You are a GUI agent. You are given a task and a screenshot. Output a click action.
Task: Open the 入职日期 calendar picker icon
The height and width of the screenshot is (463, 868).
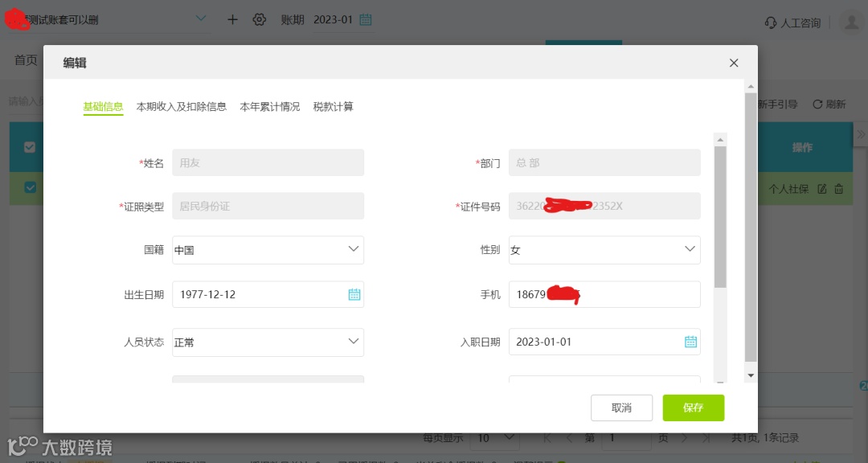(x=690, y=342)
